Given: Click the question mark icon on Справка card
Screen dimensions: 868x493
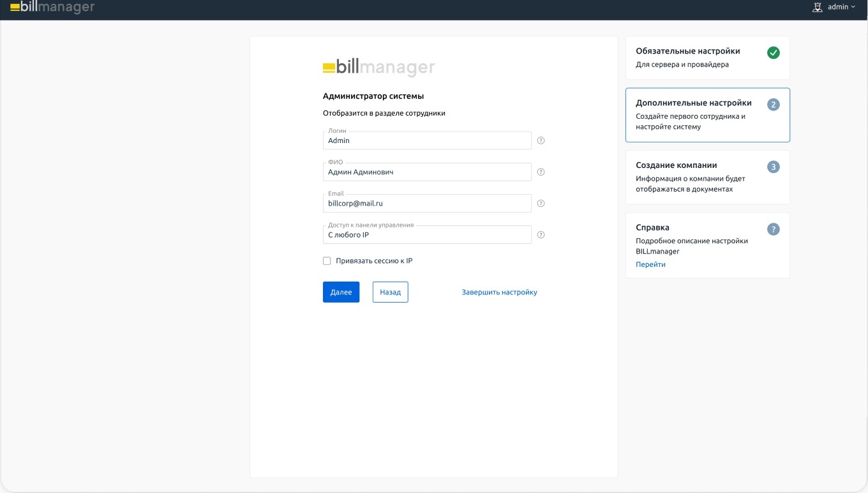Looking at the screenshot, I should (773, 229).
